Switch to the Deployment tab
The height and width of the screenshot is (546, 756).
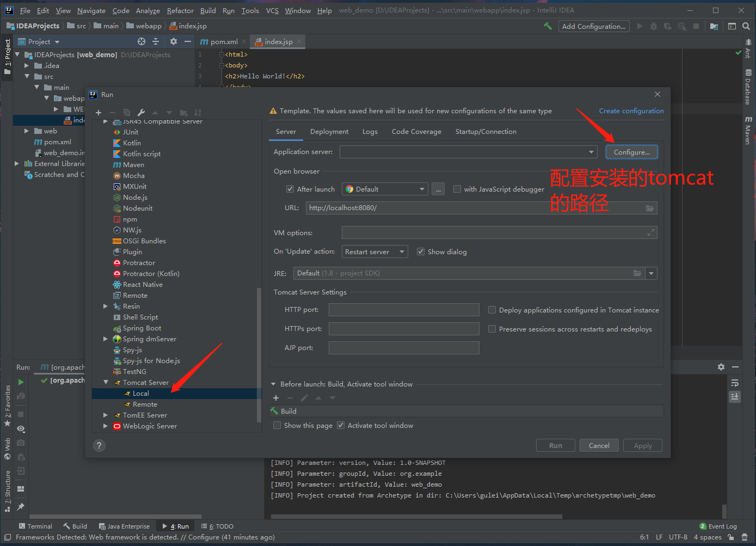click(329, 132)
